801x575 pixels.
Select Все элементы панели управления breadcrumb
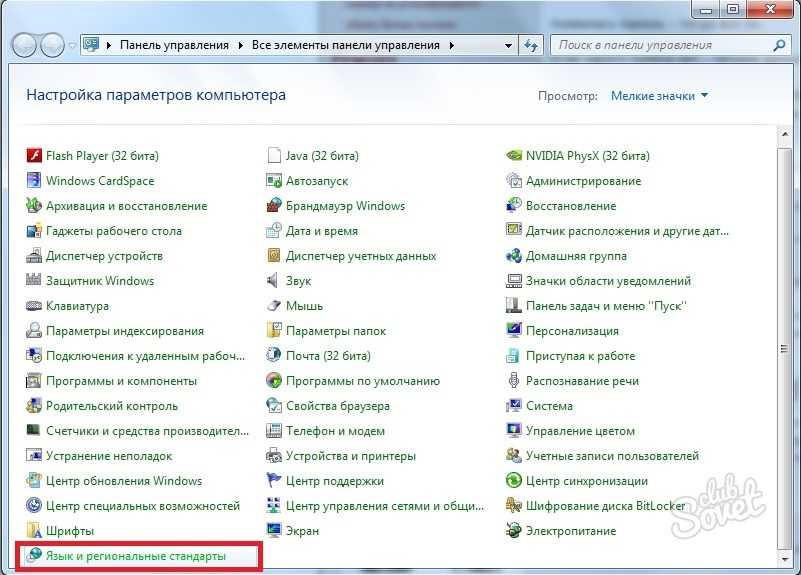(x=345, y=45)
